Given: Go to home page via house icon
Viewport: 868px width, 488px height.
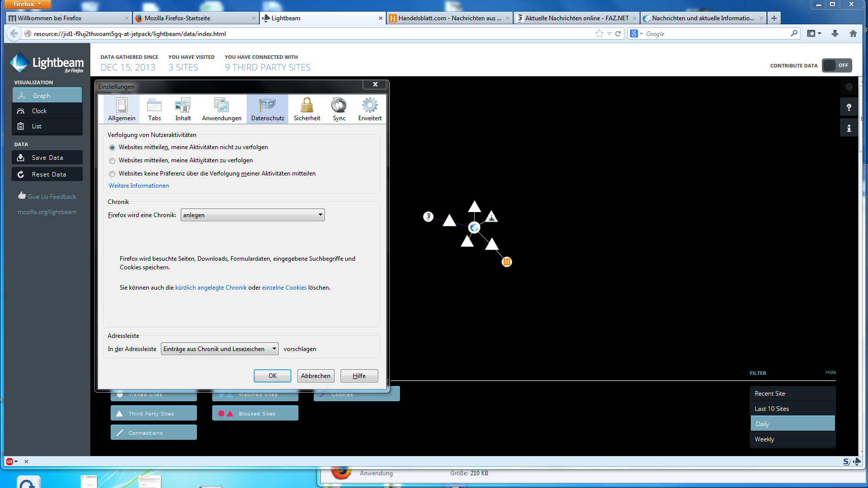Looking at the screenshot, I should (x=853, y=33).
